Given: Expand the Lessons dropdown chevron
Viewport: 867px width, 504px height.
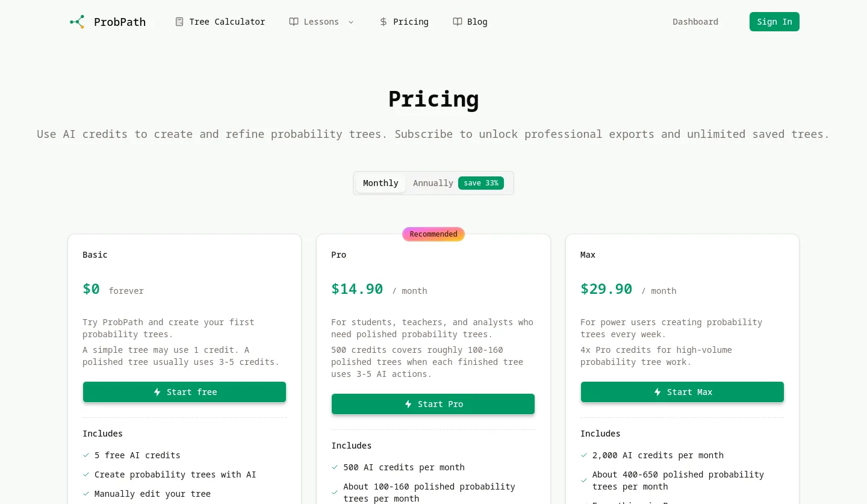Looking at the screenshot, I should (351, 22).
